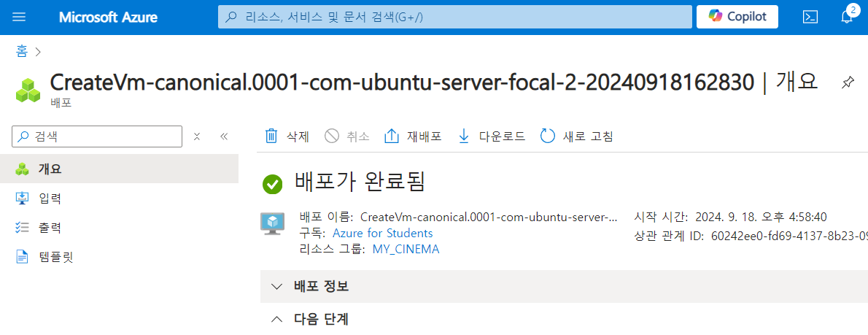Pin the deployment page with pushpin icon
The height and width of the screenshot is (335, 868).
point(847,83)
